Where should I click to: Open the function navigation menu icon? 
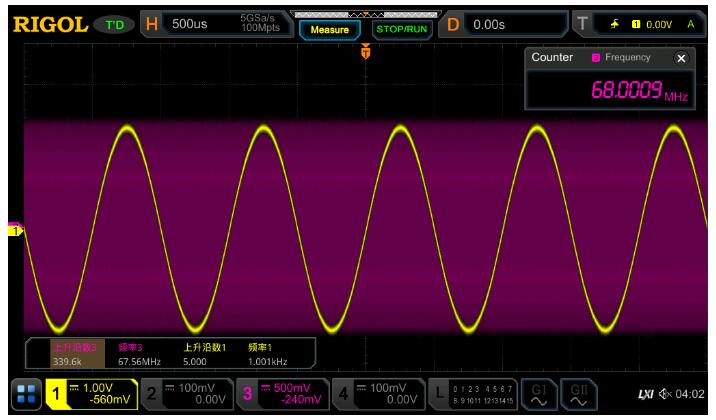pos(26,395)
